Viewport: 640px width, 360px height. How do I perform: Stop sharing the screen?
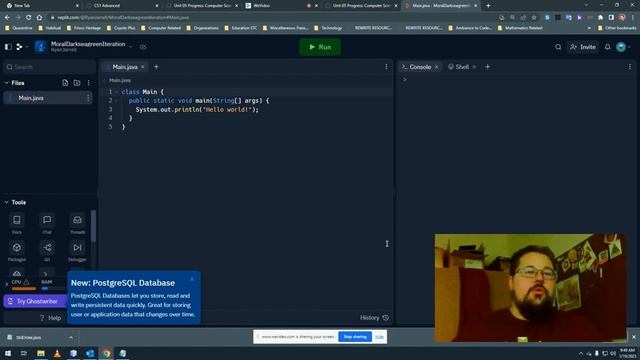click(x=355, y=337)
